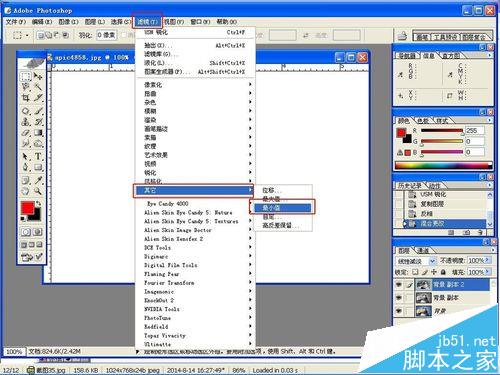Hide the 背景 副本 2 layer eye

[399, 285]
